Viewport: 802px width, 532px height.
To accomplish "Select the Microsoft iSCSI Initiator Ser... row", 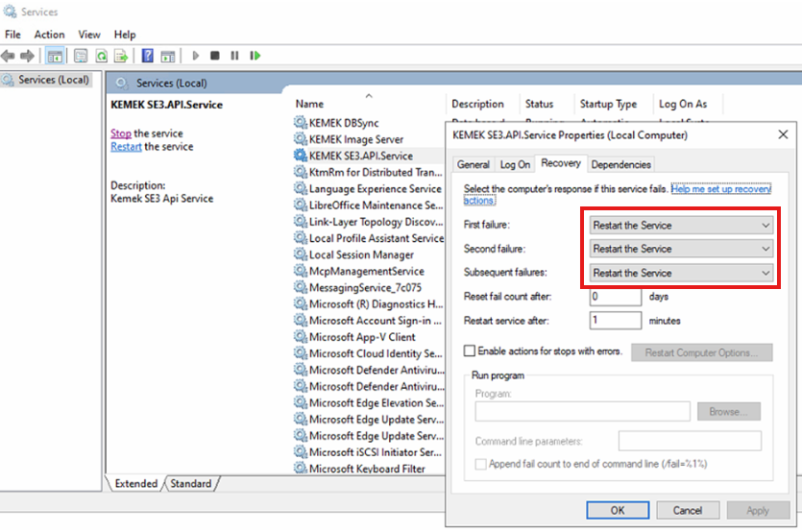I will (x=368, y=451).
